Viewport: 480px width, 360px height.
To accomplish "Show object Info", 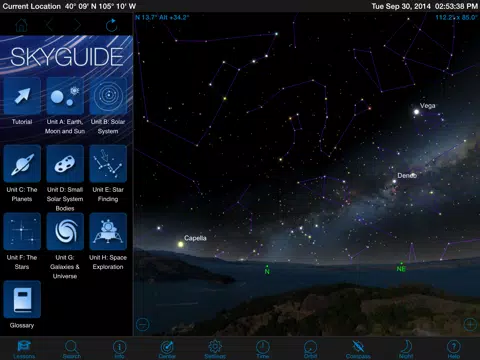I will pyautogui.click(x=119, y=349).
